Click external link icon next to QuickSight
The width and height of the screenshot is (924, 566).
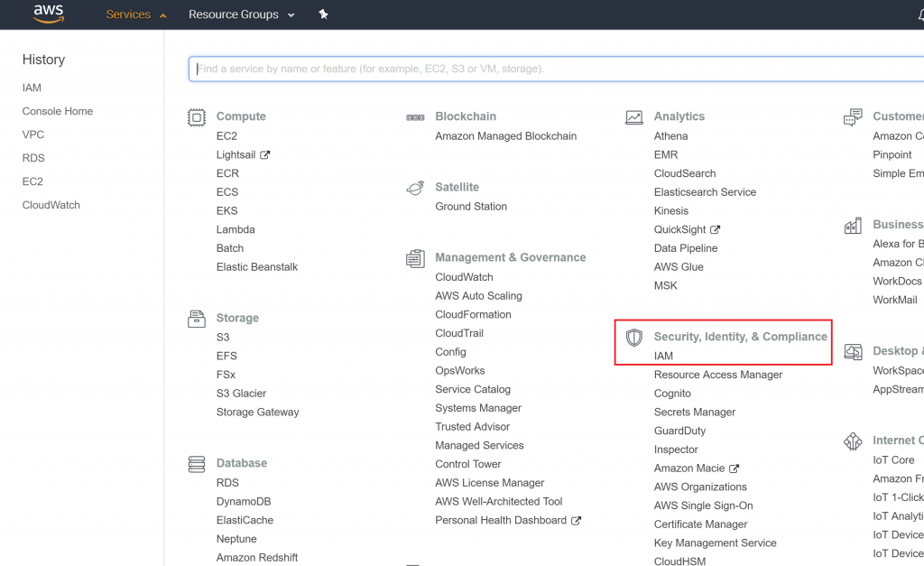(715, 229)
